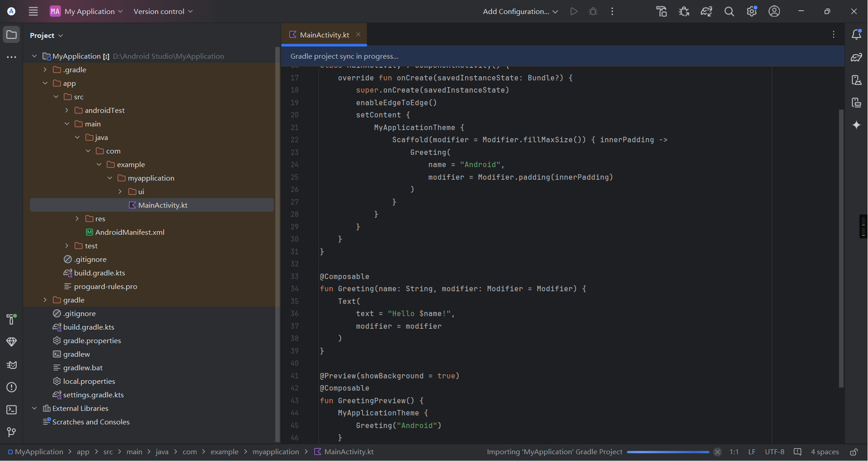
Task: Open the Add Configuration dropdown
Action: (x=521, y=11)
